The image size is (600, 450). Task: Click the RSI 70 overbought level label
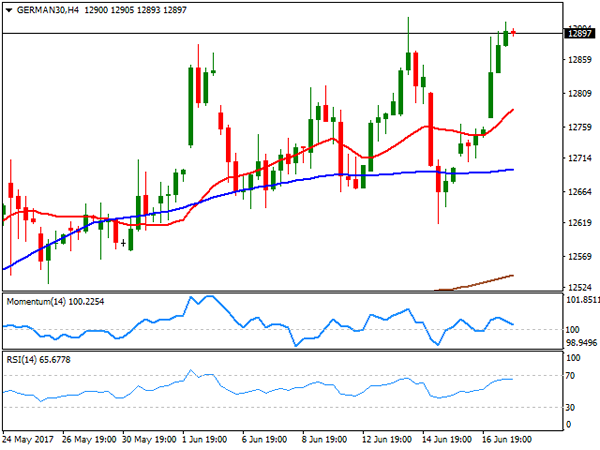571,376
